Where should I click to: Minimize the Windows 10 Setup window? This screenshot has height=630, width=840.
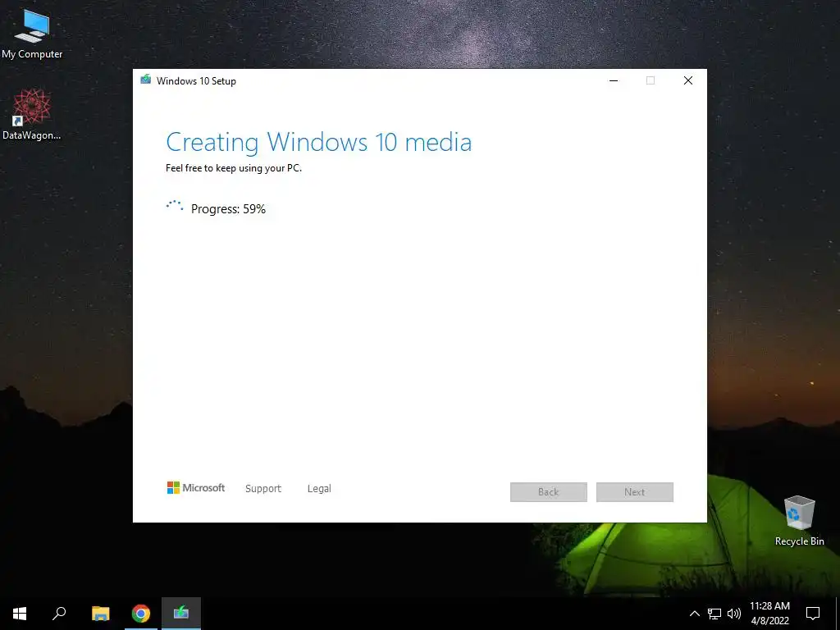(x=614, y=80)
